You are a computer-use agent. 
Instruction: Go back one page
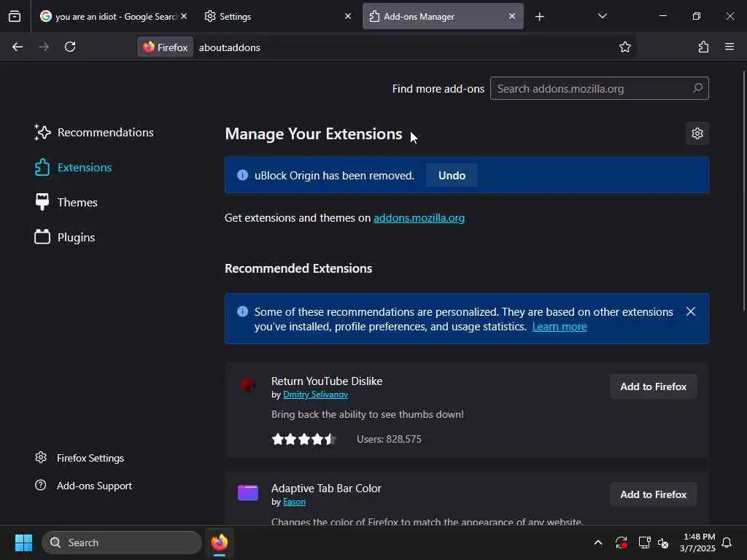(18, 47)
